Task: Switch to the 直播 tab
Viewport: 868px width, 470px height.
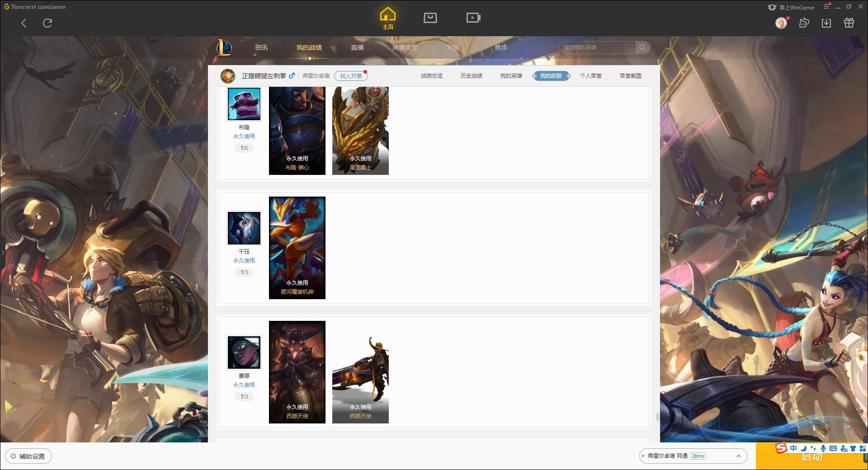Action: (357, 47)
